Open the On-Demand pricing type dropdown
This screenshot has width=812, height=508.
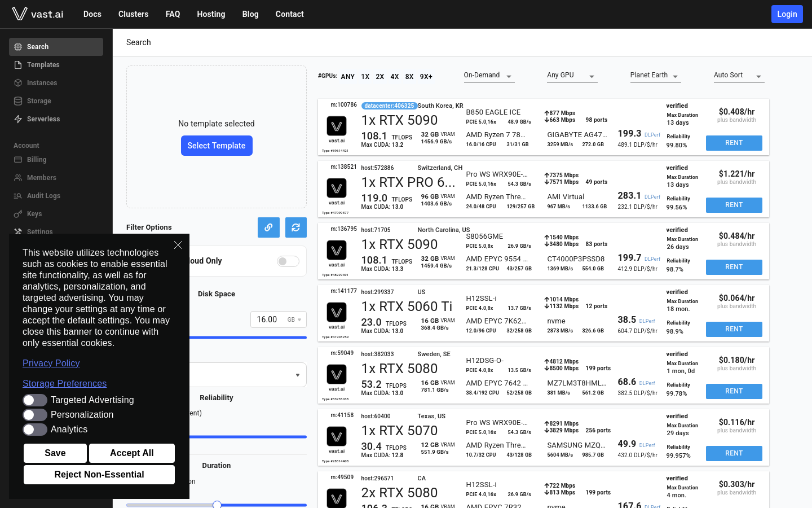(489, 76)
